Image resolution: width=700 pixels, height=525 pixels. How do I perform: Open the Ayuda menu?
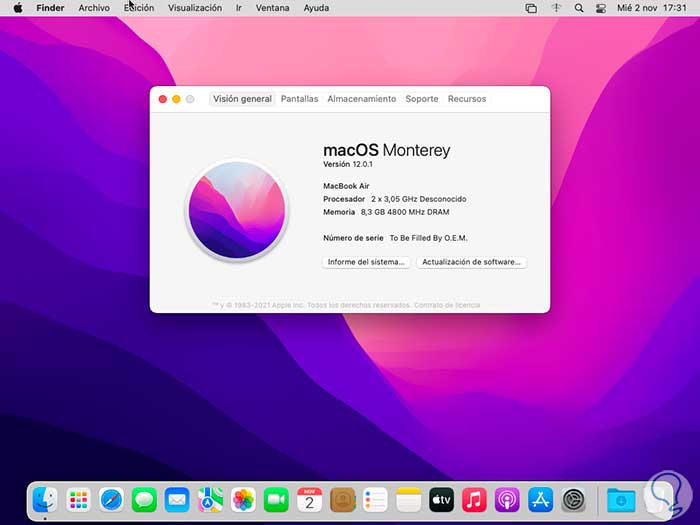pos(316,8)
